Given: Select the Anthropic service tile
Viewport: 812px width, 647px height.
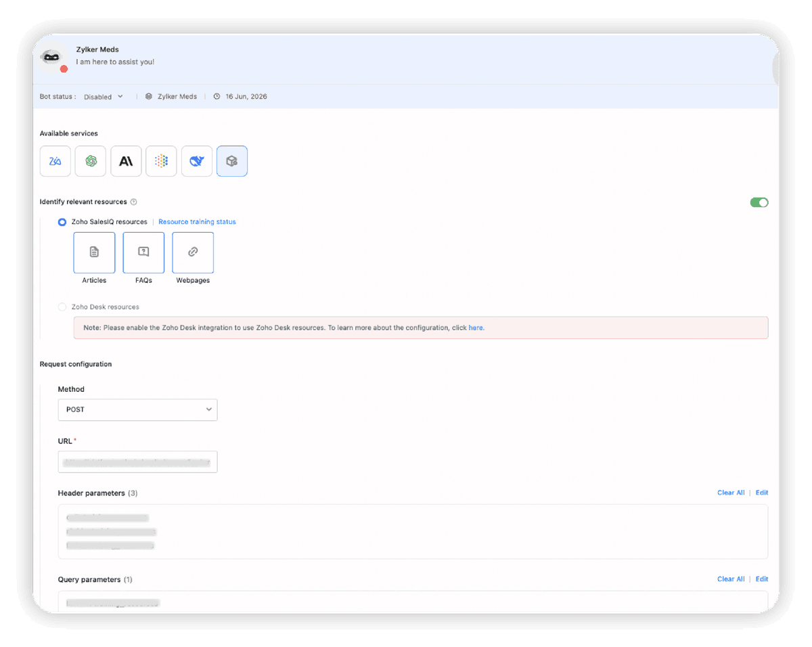Looking at the screenshot, I should click(126, 161).
